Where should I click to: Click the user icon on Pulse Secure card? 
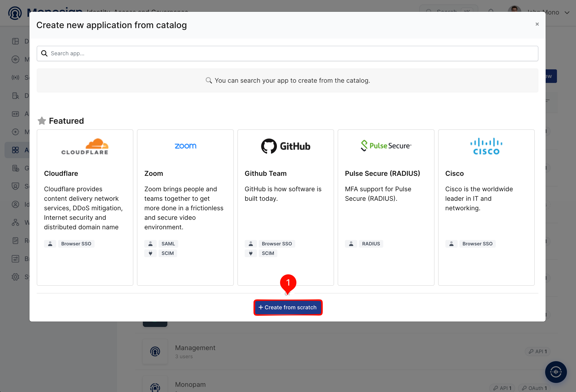[x=351, y=244]
